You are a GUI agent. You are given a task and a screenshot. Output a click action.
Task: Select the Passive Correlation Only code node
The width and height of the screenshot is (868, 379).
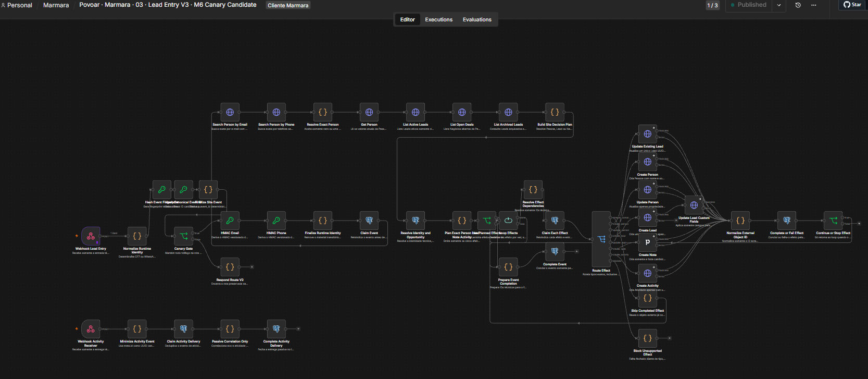click(230, 329)
